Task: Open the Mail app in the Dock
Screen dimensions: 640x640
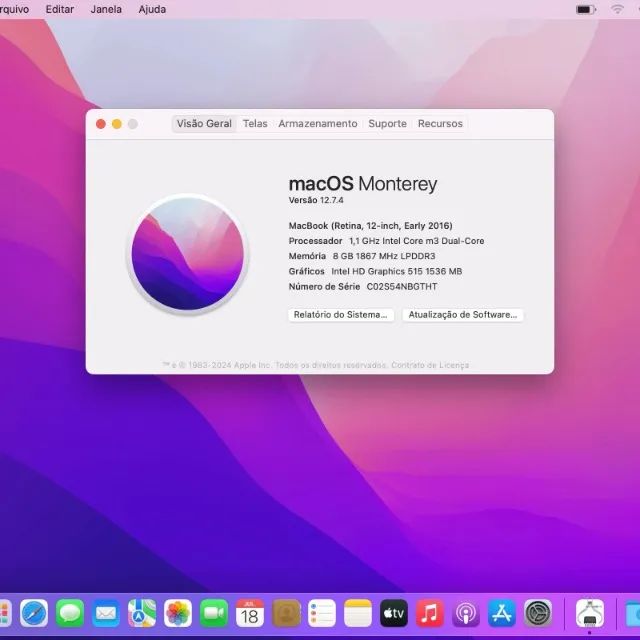Action: (106, 613)
